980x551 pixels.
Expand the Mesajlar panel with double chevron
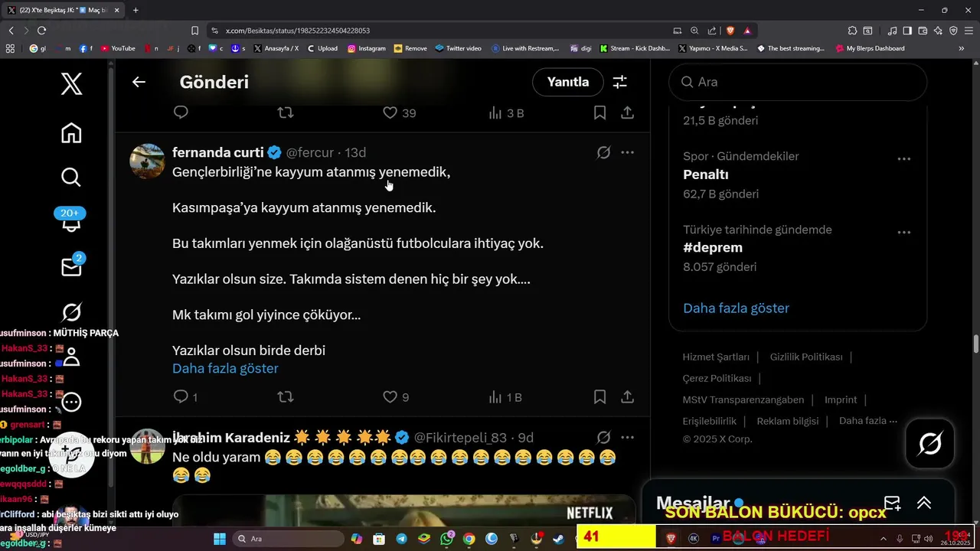pos(924,503)
